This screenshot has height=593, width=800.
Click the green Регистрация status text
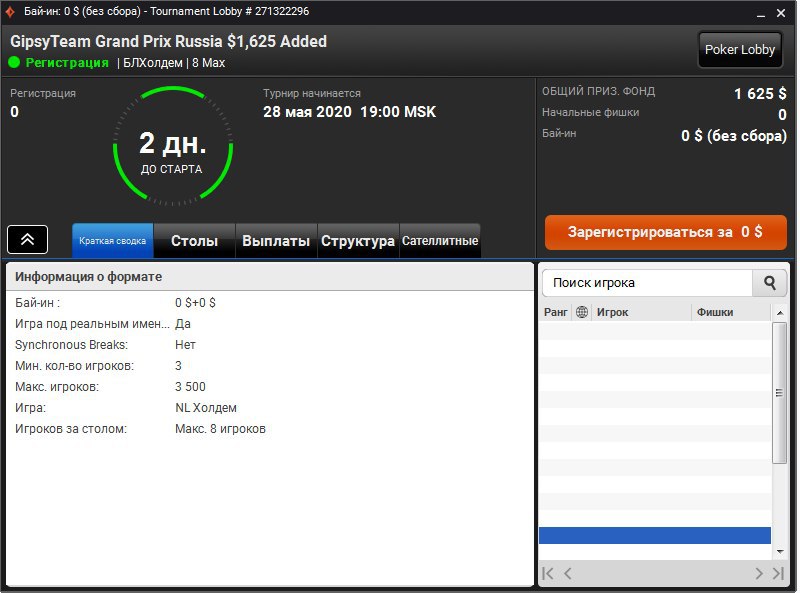click(x=67, y=63)
